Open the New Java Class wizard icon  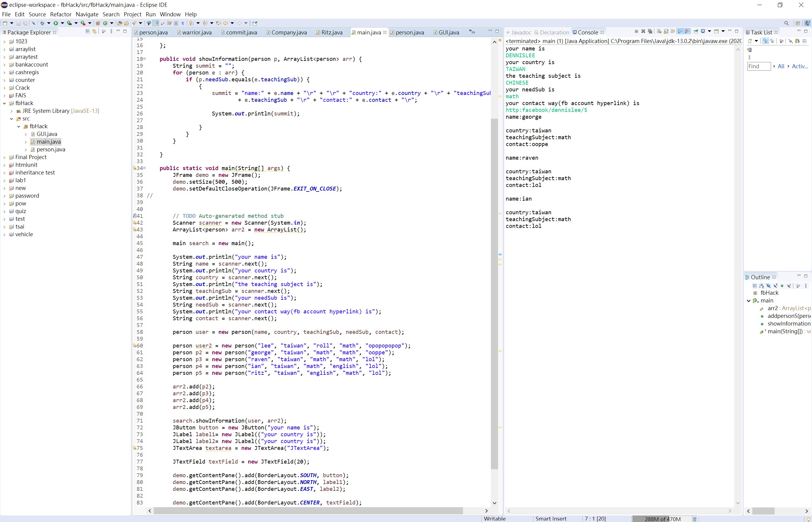point(105,23)
